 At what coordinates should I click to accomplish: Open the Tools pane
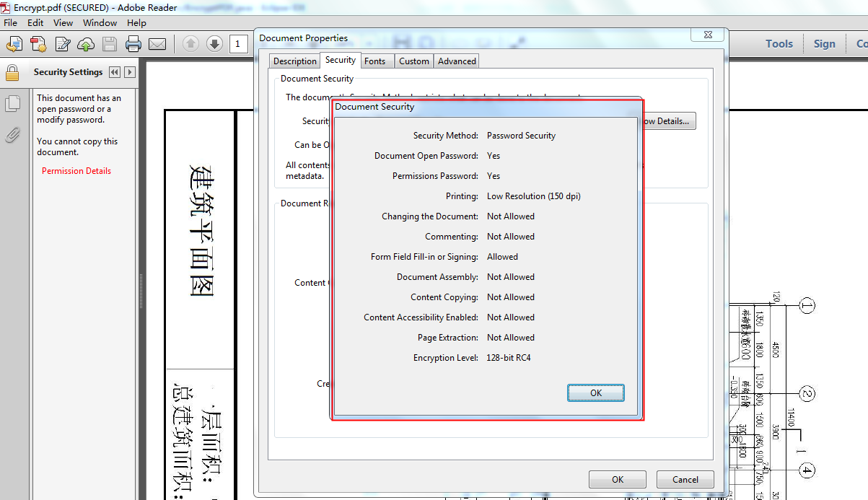pyautogui.click(x=779, y=44)
